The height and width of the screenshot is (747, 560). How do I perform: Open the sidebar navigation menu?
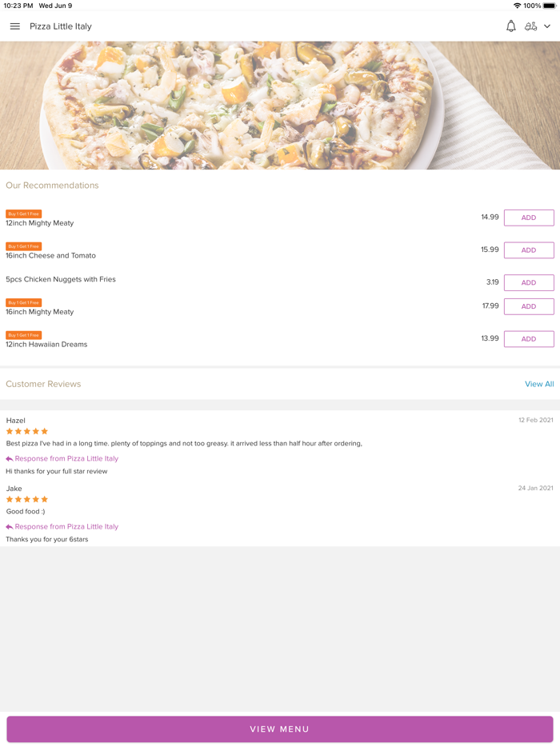14,26
